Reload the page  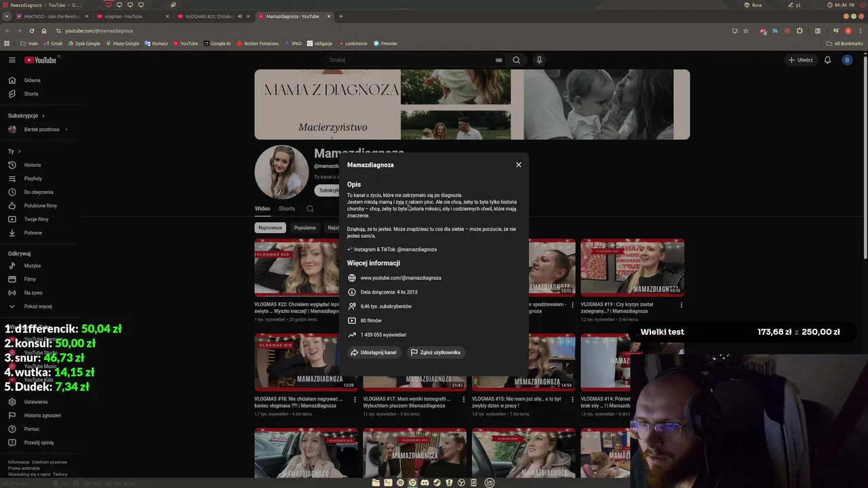[31, 30]
